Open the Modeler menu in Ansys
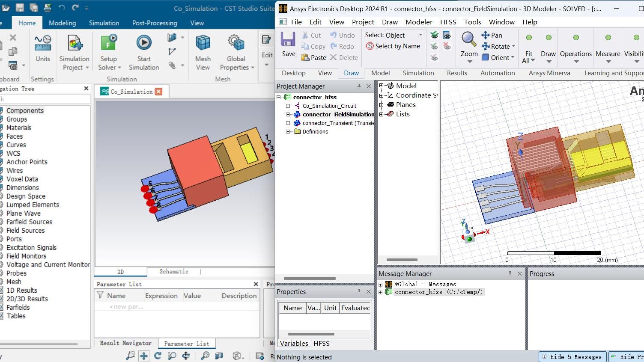Image resolution: width=644 pixels, height=362 pixels. point(419,22)
